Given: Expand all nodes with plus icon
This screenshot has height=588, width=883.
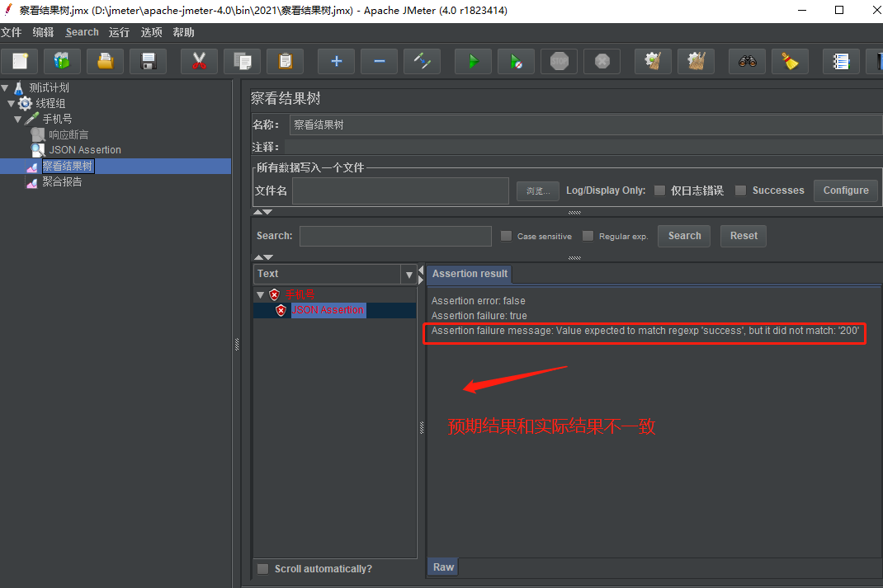Looking at the screenshot, I should click(336, 61).
